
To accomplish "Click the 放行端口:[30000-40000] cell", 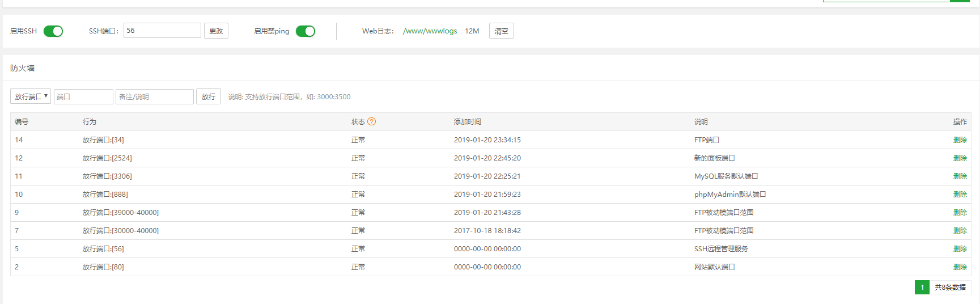I will (121, 231).
